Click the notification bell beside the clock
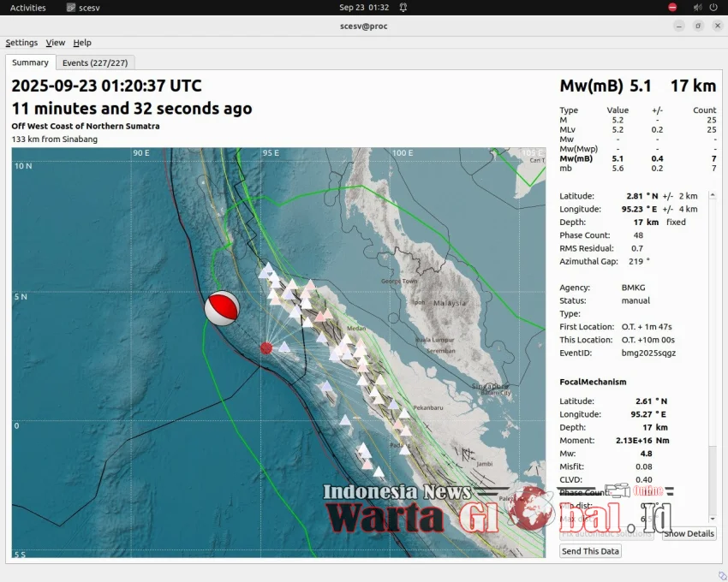728x582 pixels. pos(403,8)
